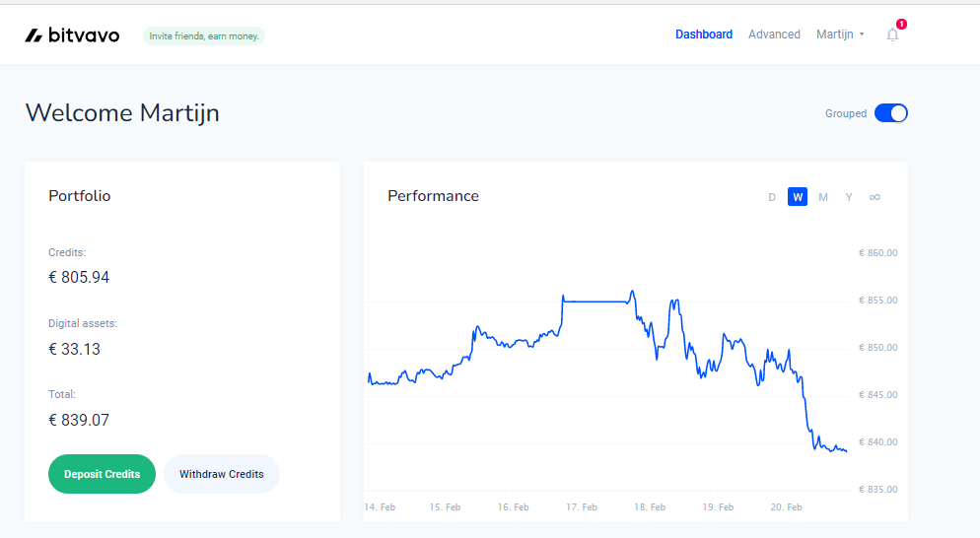
Task: Click the red notification badge
Action: [901, 24]
